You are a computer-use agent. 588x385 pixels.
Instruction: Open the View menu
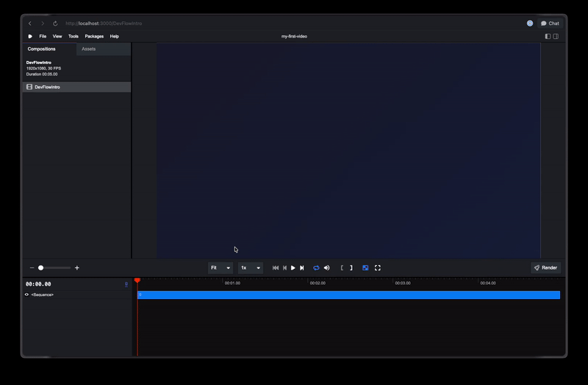(x=57, y=36)
